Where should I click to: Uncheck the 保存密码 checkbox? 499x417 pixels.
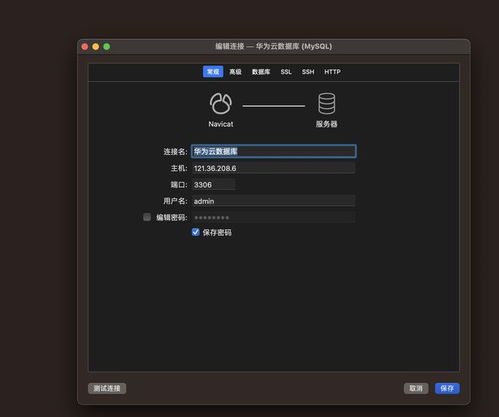196,232
